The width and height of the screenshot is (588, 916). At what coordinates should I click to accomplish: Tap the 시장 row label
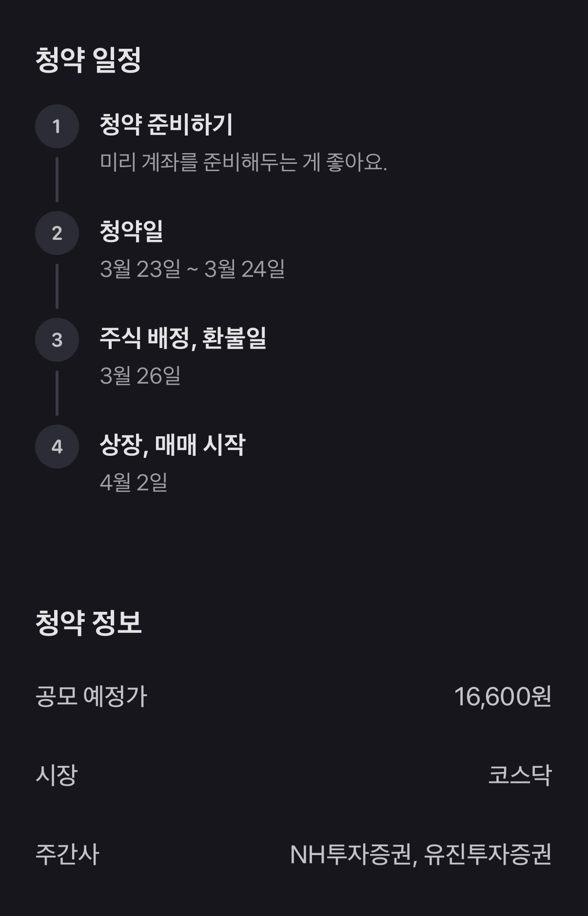point(57,775)
